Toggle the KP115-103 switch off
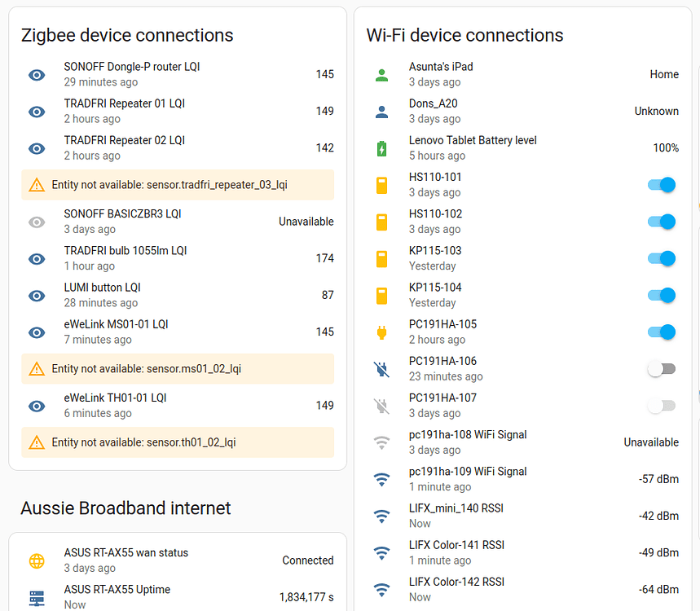The height and width of the screenshot is (611, 700). coord(662,258)
